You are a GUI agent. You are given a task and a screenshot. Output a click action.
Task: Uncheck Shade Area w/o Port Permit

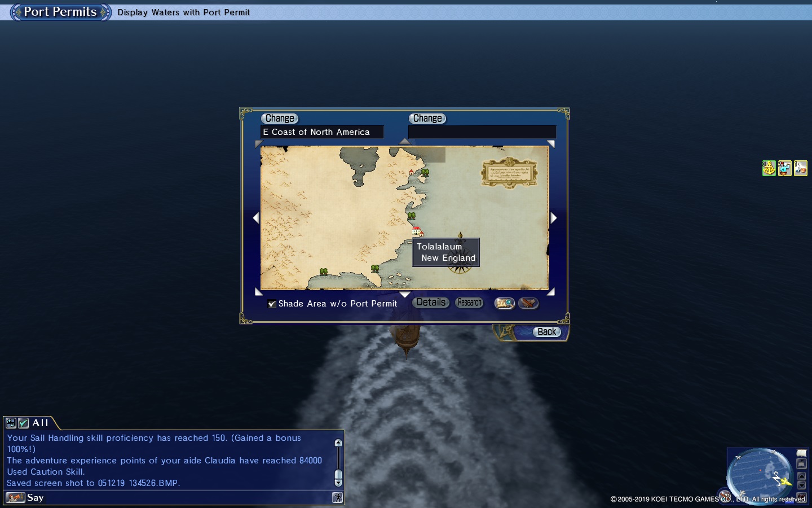coord(272,304)
